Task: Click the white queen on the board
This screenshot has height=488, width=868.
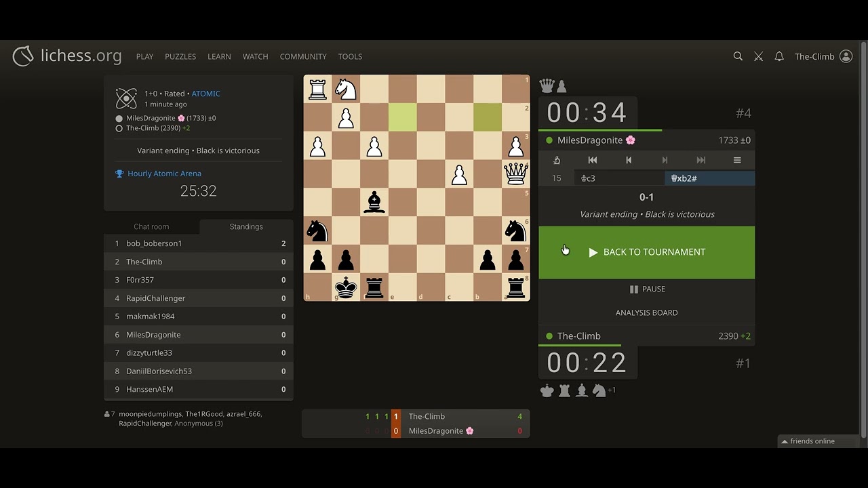Action: [x=516, y=174]
